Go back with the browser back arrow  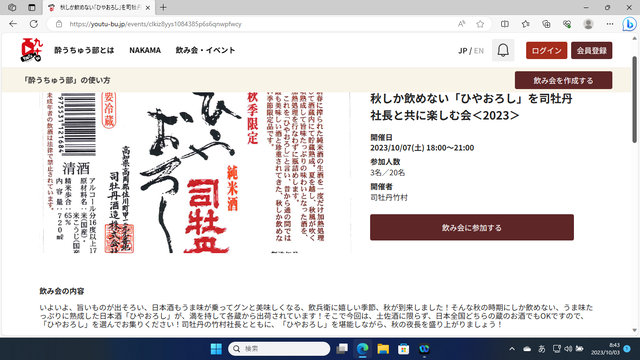coord(13,24)
